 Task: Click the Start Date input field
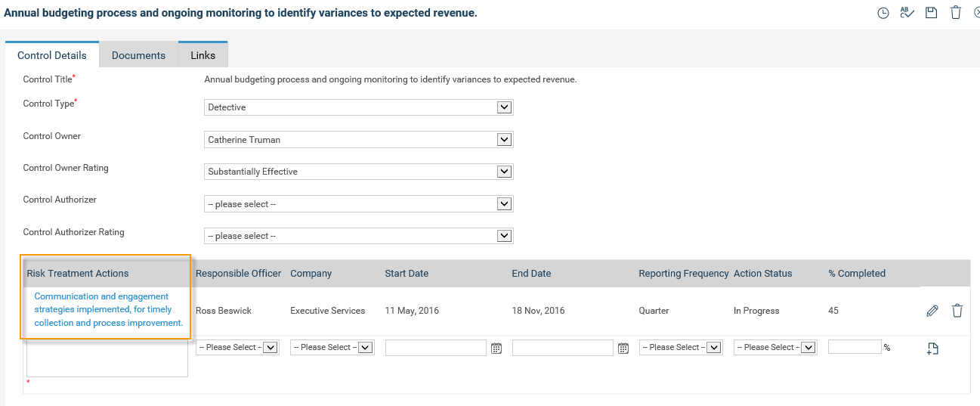pos(436,348)
